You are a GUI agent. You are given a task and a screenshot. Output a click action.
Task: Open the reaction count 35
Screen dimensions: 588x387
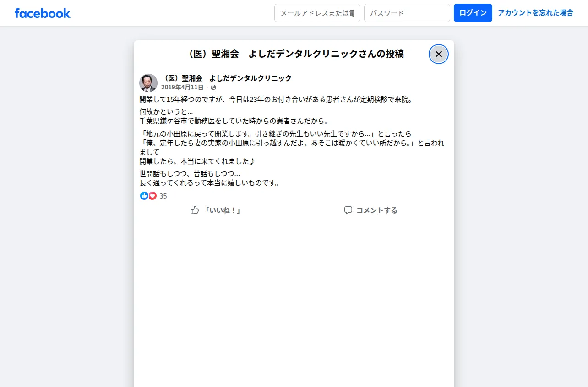click(163, 196)
